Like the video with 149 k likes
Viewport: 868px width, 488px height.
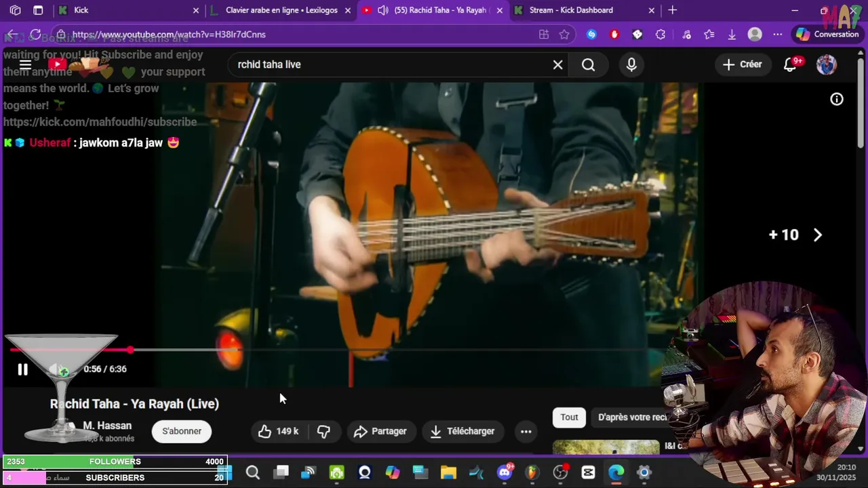click(279, 431)
